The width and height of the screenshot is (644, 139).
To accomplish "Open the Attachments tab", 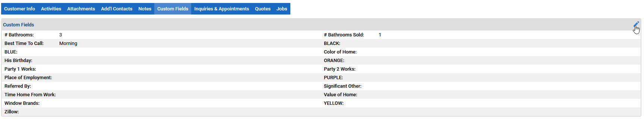I will pyautogui.click(x=81, y=9).
